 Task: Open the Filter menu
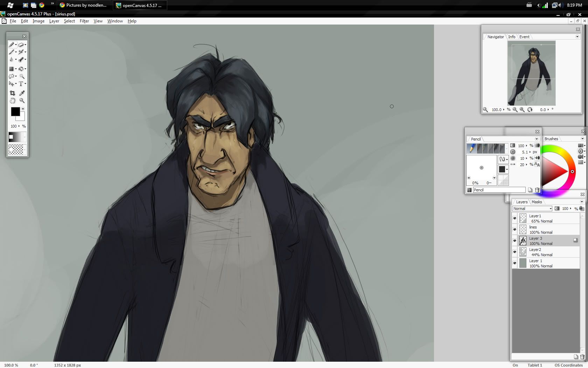coord(84,21)
